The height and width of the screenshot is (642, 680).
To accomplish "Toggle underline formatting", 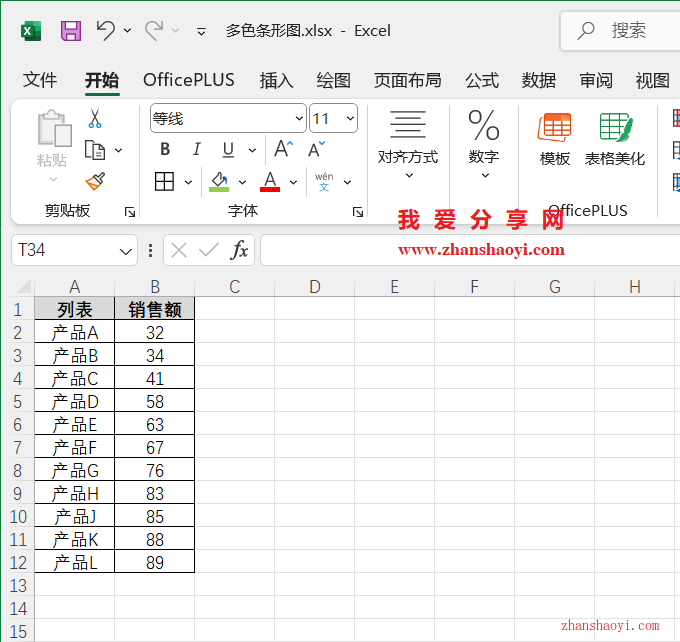I will (x=228, y=150).
